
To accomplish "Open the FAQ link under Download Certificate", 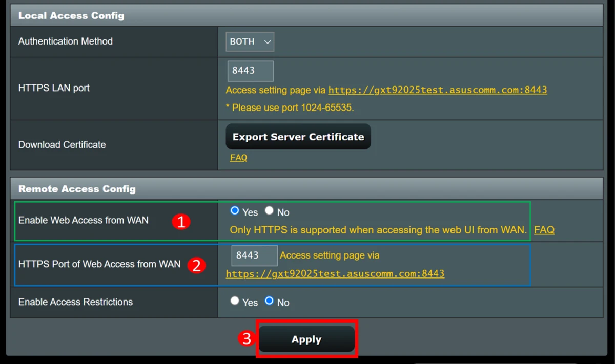I will click(x=238, y=158).
